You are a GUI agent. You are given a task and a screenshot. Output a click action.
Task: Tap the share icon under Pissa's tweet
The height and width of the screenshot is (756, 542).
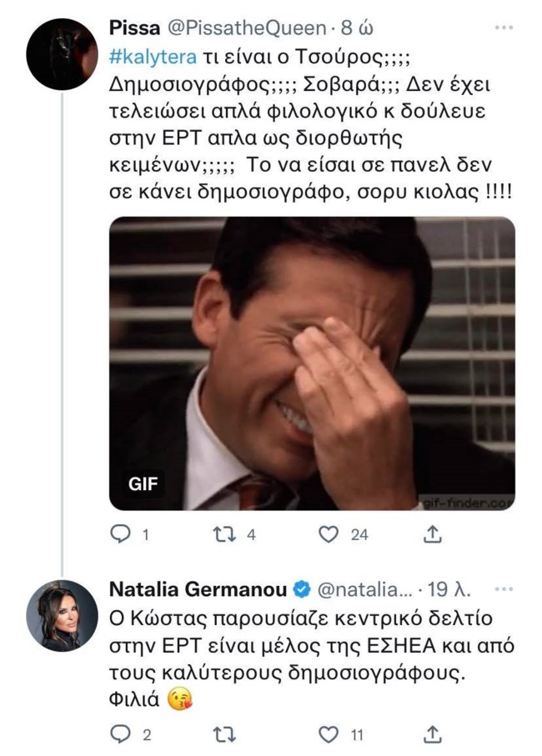433,530
